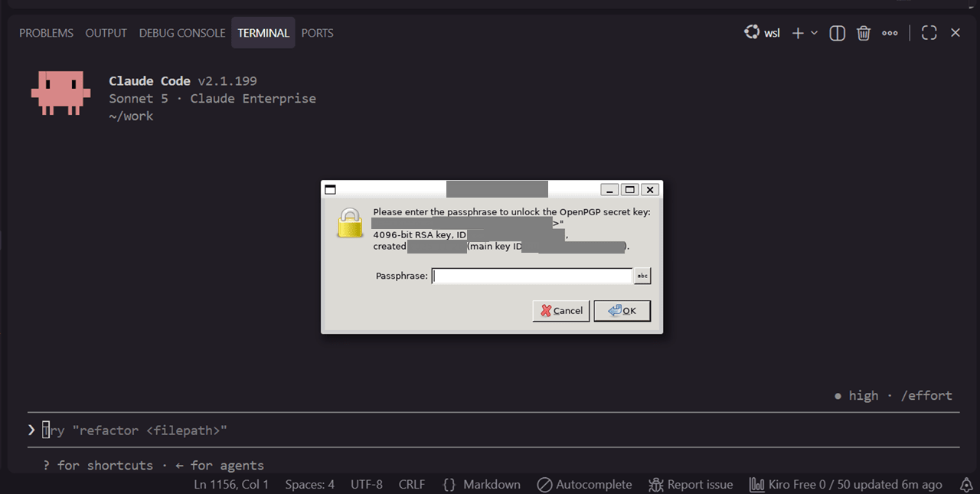Viewport: 980px width, 494px height.
Task: Change the CRLF line ending setting
Action: 412,485
